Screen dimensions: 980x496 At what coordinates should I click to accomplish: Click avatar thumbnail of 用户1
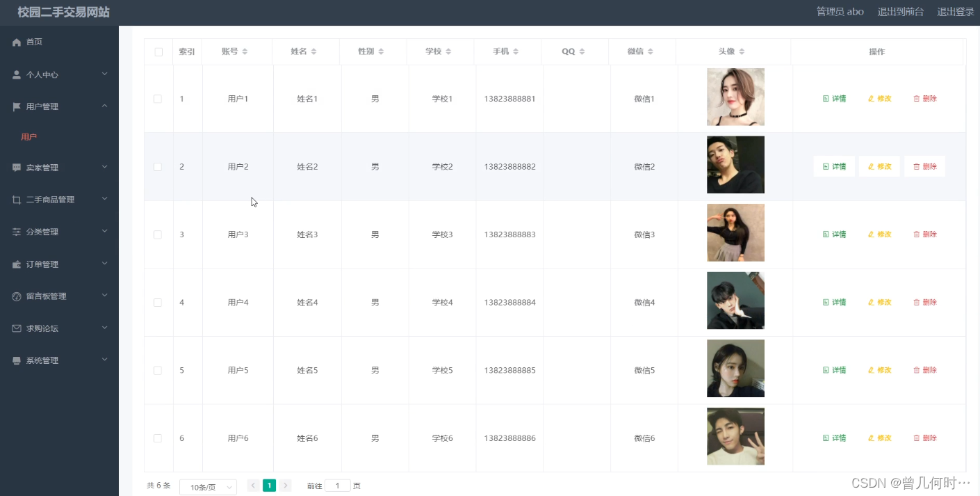tap(735, 97)
